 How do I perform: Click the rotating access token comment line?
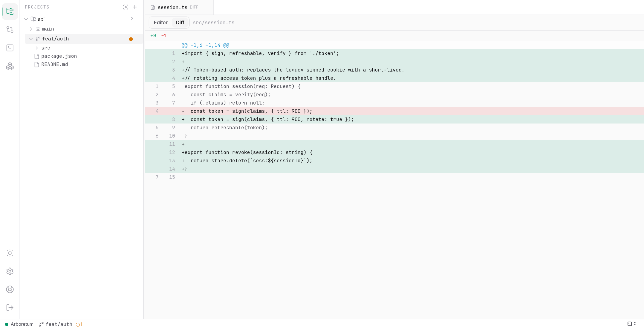(395, 78)
